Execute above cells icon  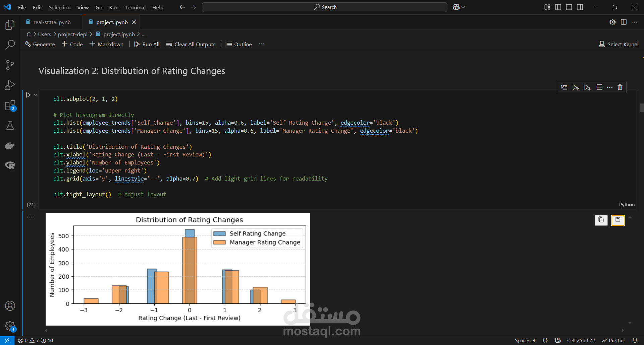[x=576, y=87]
